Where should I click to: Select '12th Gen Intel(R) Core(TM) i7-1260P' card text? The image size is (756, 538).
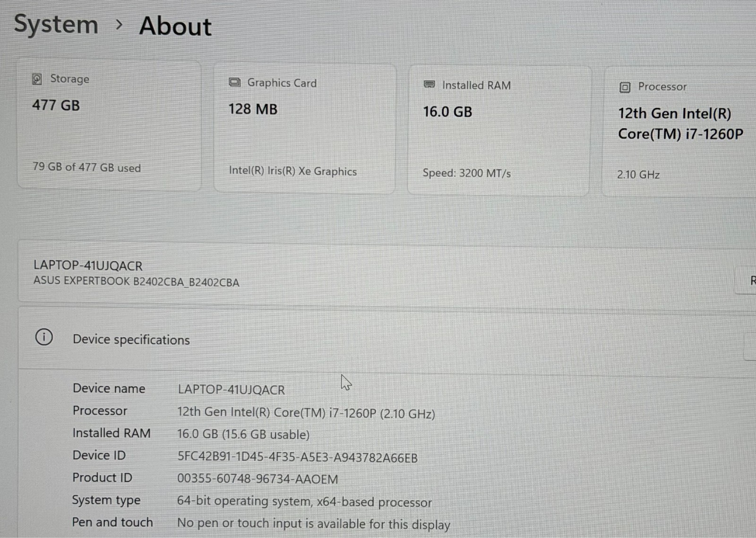click(x=680, y=124)
